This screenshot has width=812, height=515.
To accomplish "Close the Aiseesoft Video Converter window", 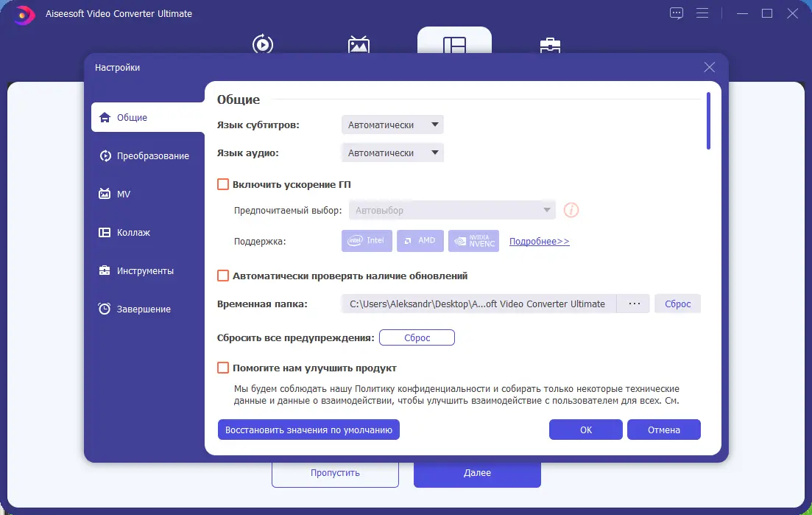I will (x=792, y=14).
